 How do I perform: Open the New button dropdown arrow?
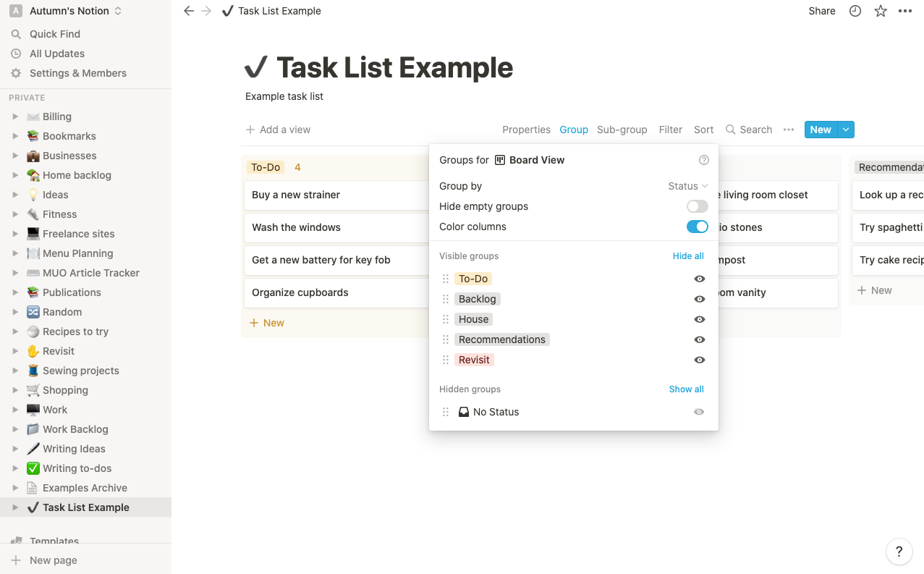(x=846, y=130)
